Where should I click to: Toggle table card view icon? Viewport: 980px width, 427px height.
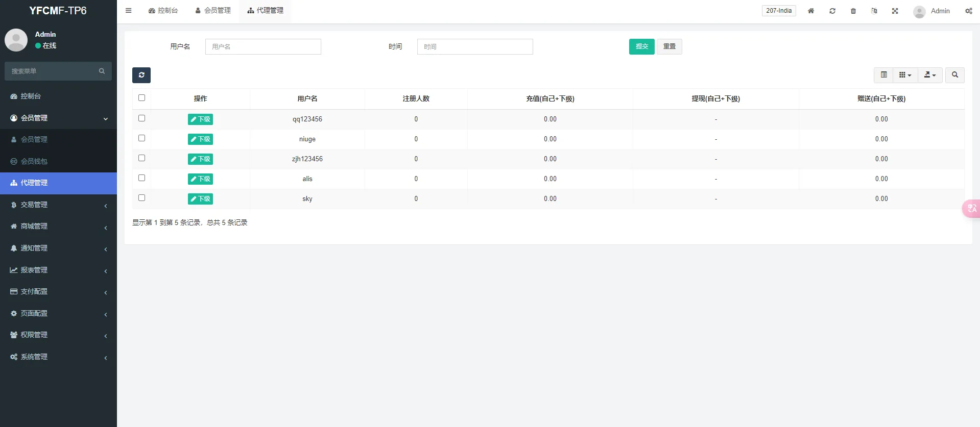click(883, 75)
